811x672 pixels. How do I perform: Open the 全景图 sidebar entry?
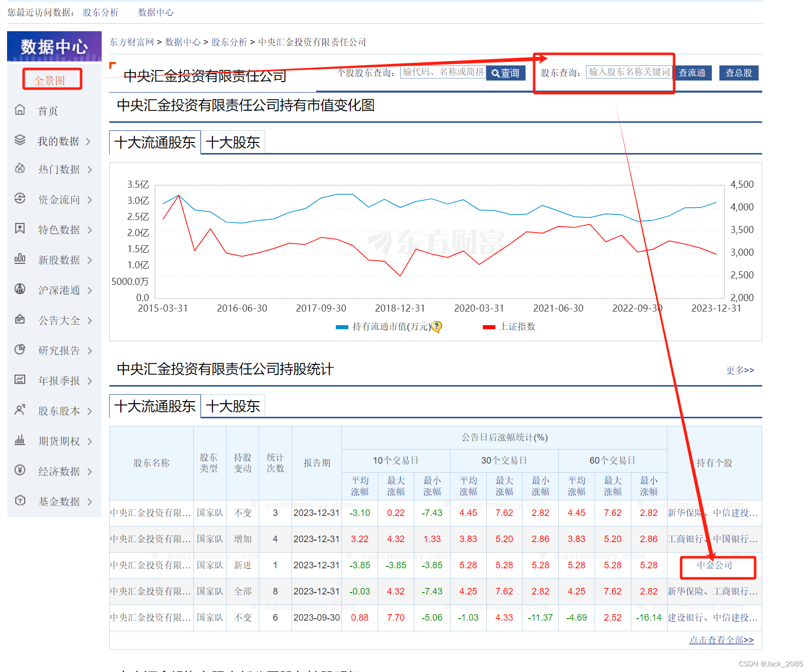[x=49, y=81]
